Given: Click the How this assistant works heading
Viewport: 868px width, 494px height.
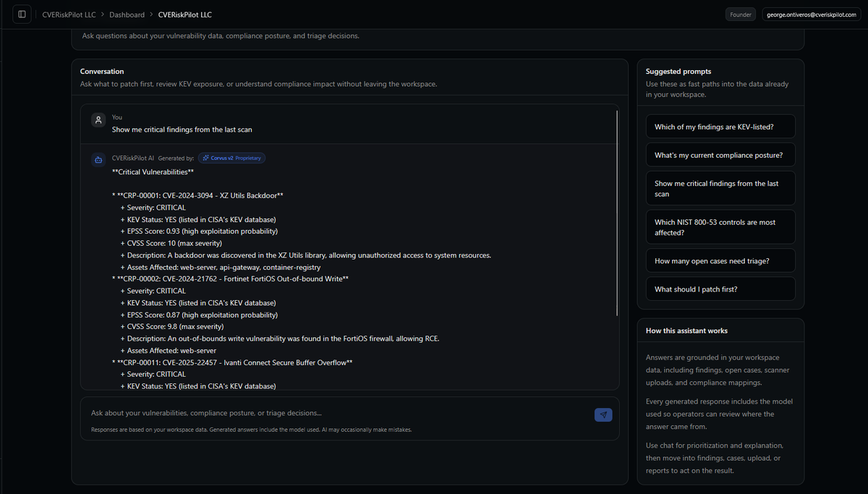Looking at the screenshot, I should coord(686,331).
